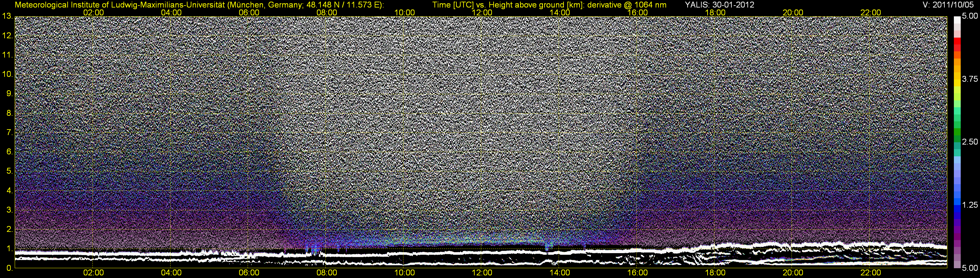The width and height of the screenshot is (980, 278).
Task: Click the 10:00 label on the bottom axis
Action: (404, 273)
